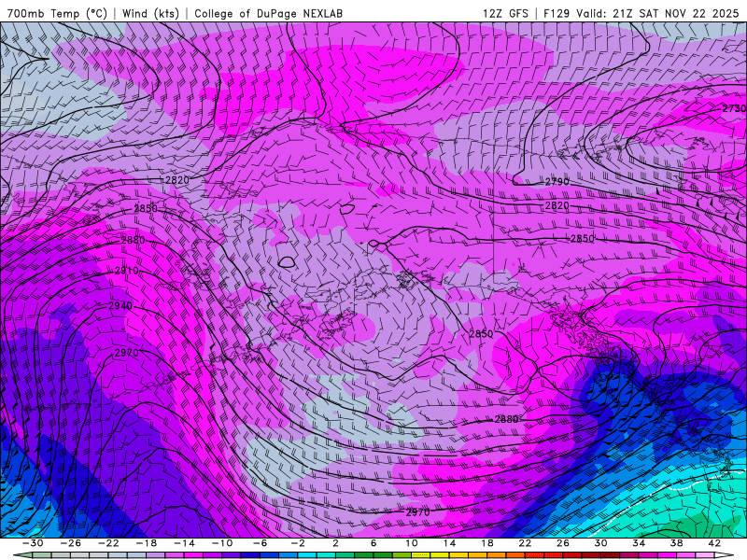Click the -6 color scale label

coord(261,543)
